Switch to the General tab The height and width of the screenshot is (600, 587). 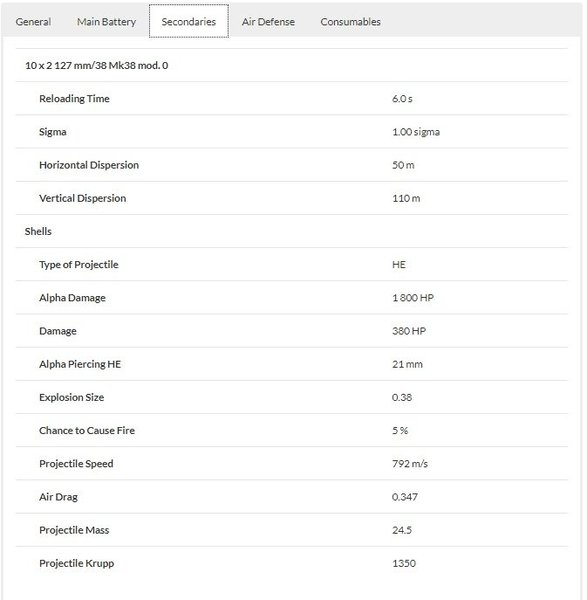(33, 22)
